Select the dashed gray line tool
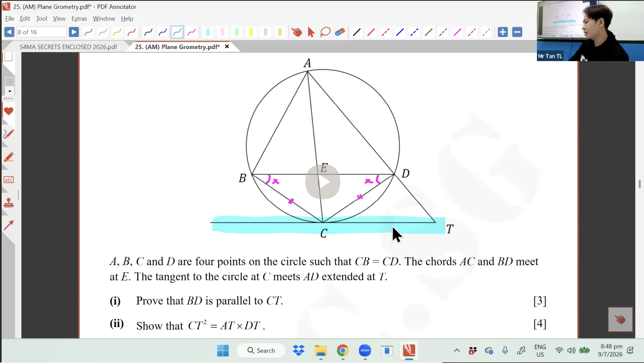Screen dimensions: 644x363 click(486, 32)
